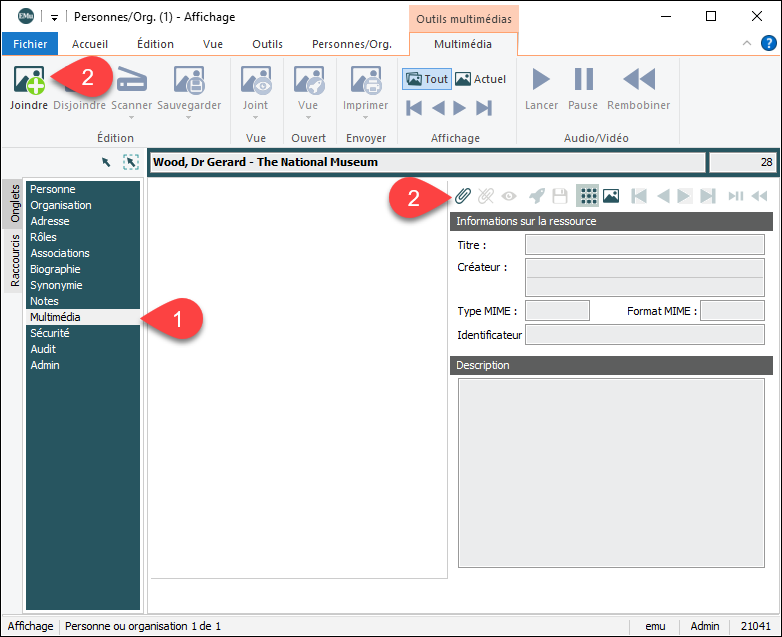This screenshot has width=782, height=637.
Task: Select the grid thumbnail view icon
Action: [x=587, y=196]
